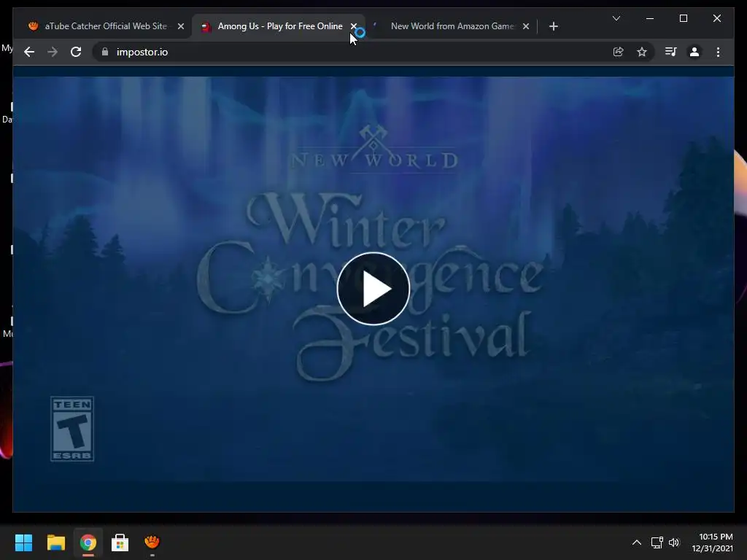Play the Winter Convergence Festival video
747x560 pixels.
[373, 289]
